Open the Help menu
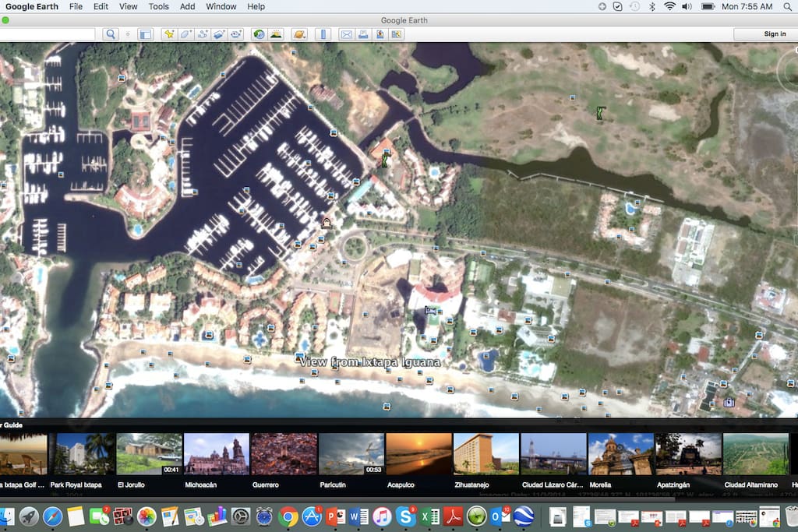798x532 pixels. click(256, 6)
